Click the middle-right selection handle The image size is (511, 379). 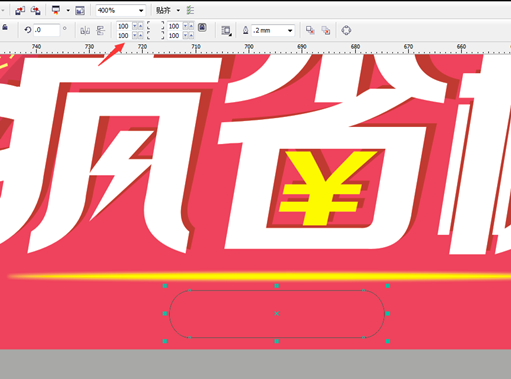pyautogui.click(x=388, y=313)
